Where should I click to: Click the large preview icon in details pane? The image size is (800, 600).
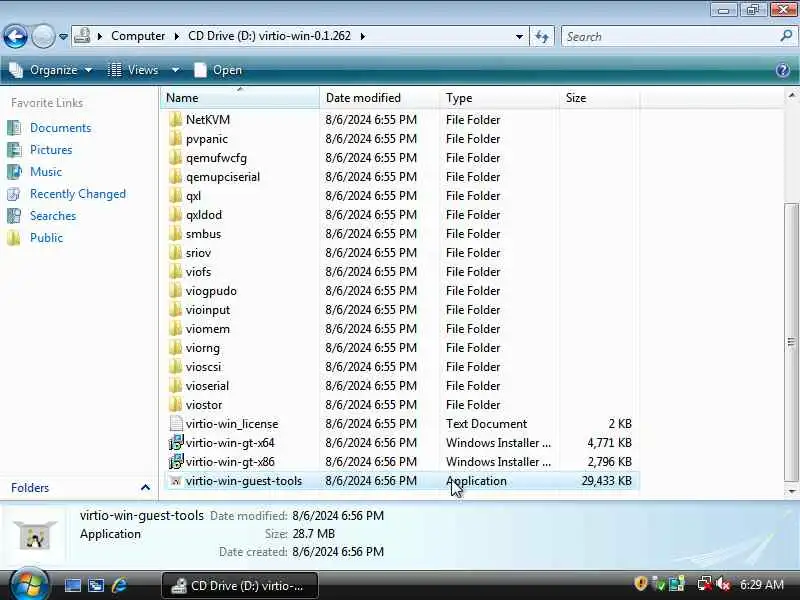point(35,534)
